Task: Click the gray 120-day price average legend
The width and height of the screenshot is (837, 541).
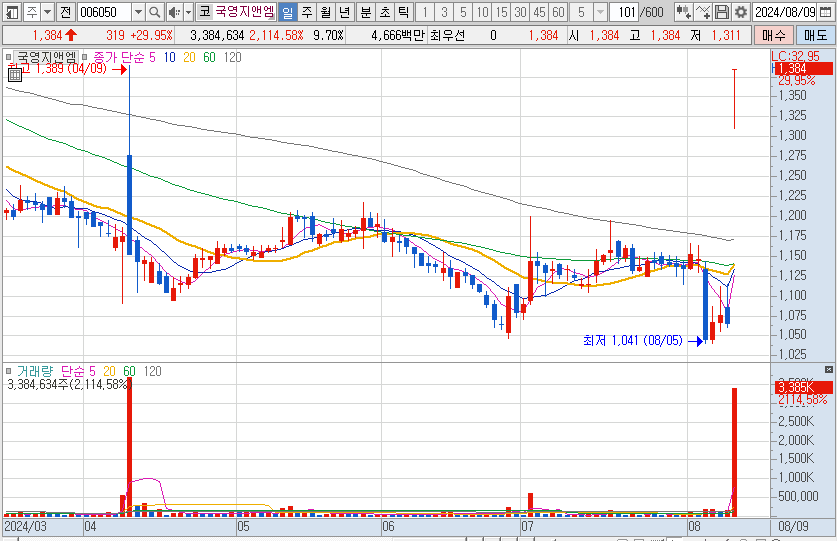Action: (x=232, y=57)
